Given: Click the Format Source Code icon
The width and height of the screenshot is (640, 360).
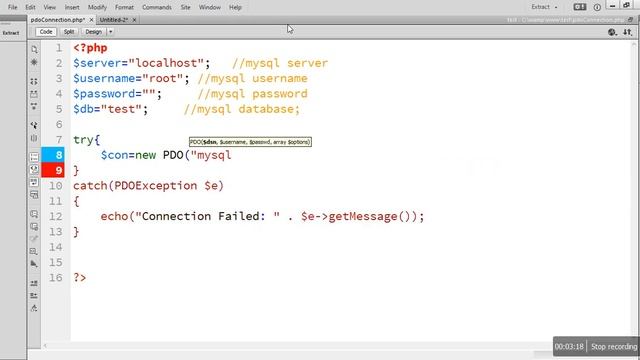Looking at the screenshot, I should [x=34, y=308].
